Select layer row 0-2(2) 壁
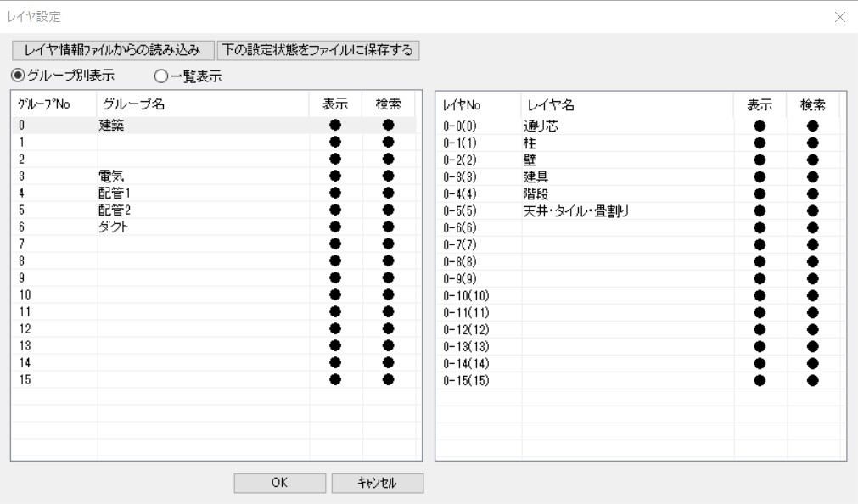This screenshot has height=504, width=858. point(638,160)
